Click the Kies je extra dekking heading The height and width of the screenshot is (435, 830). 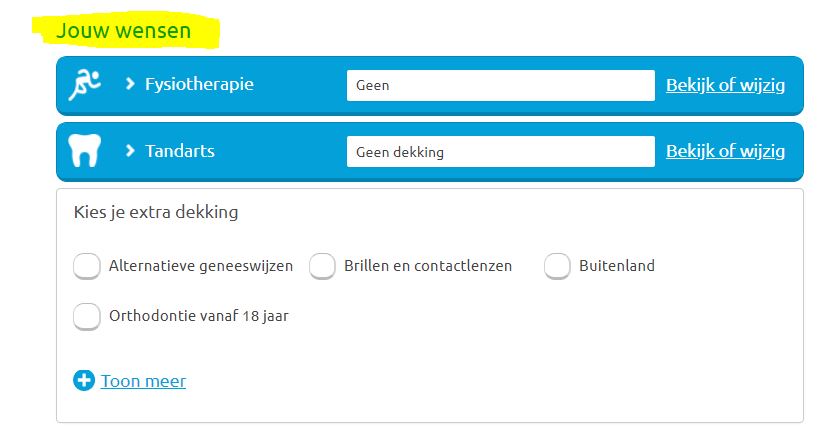tap(156, 212)
